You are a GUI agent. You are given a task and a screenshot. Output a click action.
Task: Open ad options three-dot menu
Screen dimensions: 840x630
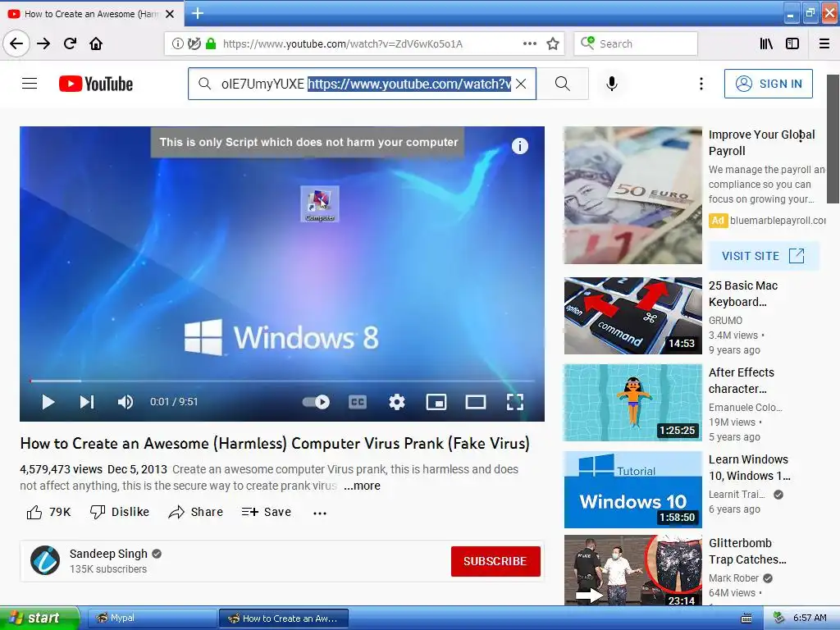click(x=801, y=137)
